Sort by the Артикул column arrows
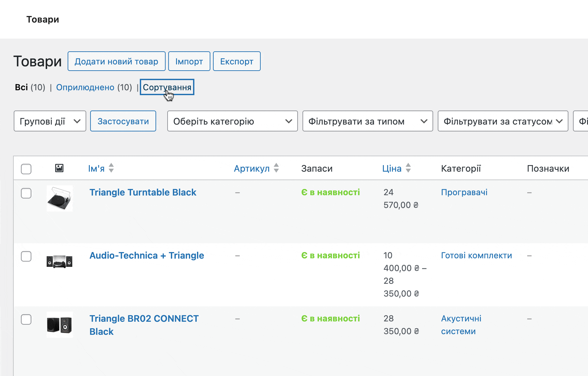The width and height of the screenshot is (588, 376). point(276,168)
